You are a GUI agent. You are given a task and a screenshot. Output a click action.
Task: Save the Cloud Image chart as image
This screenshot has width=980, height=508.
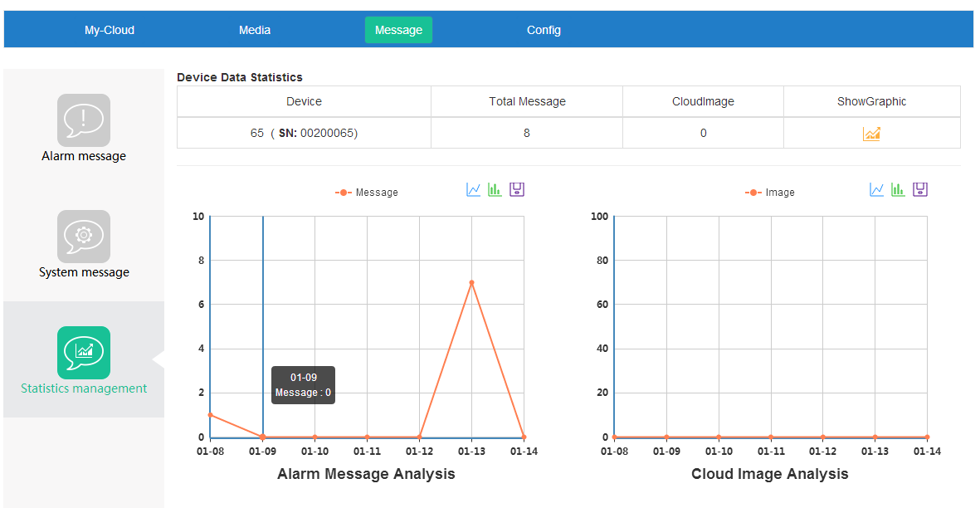920,190
